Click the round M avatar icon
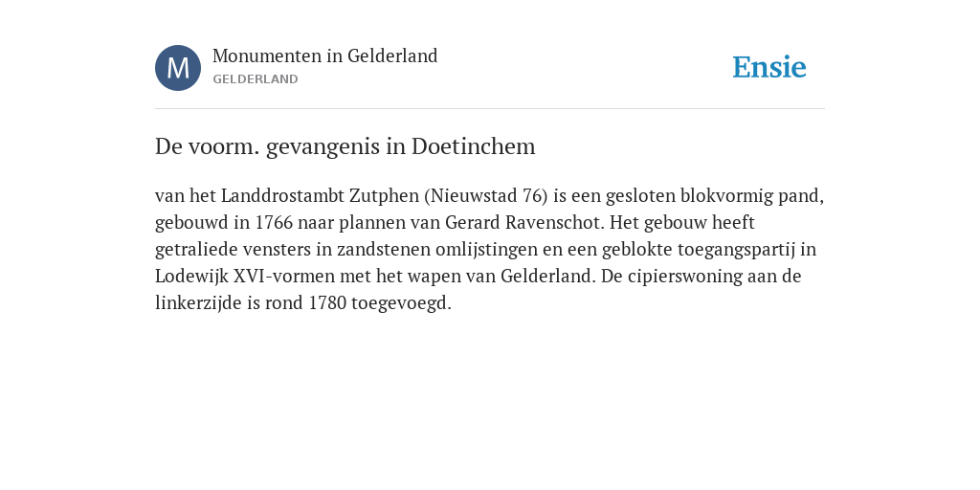The height and width of the screenshot is (490, 980). coord(178,68)
